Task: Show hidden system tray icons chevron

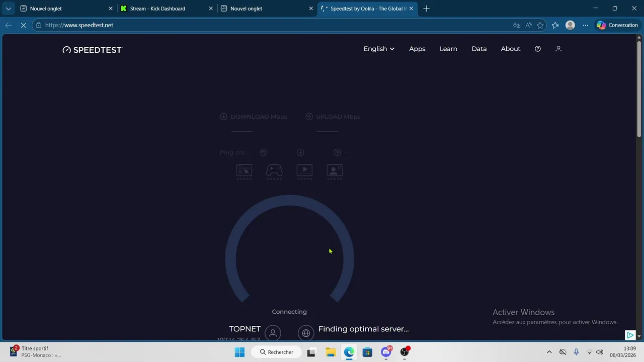Action: coord(549,352)
